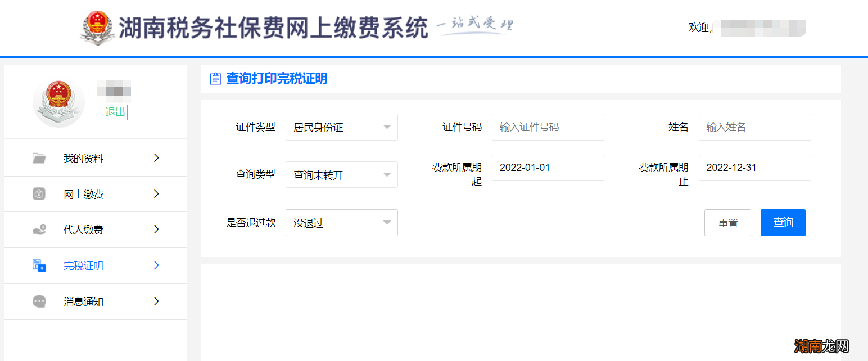The image size is (868, 361).
Task: Click the folder icon beside 我的资料
Action: [x=39, y=158]
